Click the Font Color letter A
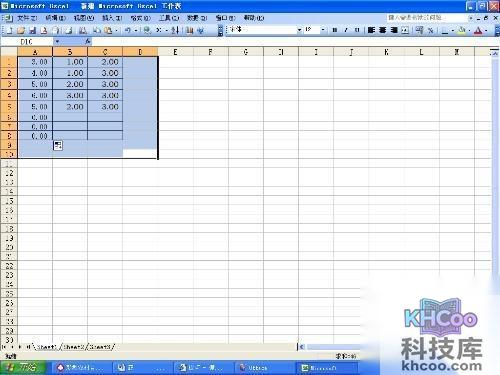This screenshot has height=375, width=500. [479, 30]
